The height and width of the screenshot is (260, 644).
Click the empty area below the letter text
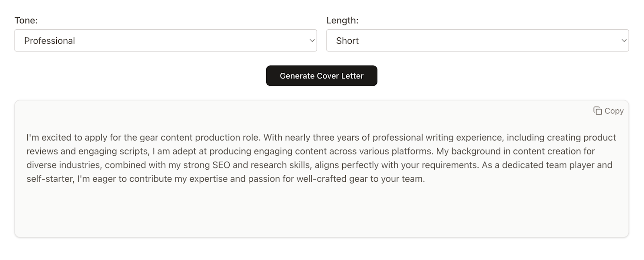(x=321, y=211)
